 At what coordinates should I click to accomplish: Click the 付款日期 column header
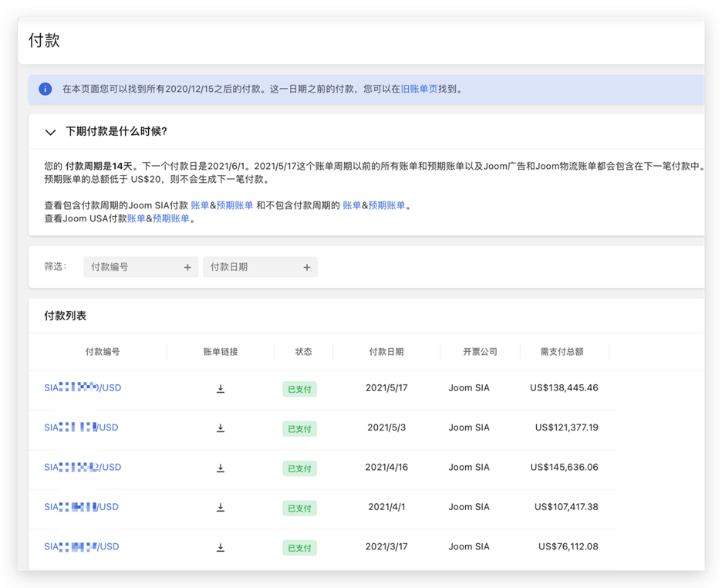[x=386, y=352]
